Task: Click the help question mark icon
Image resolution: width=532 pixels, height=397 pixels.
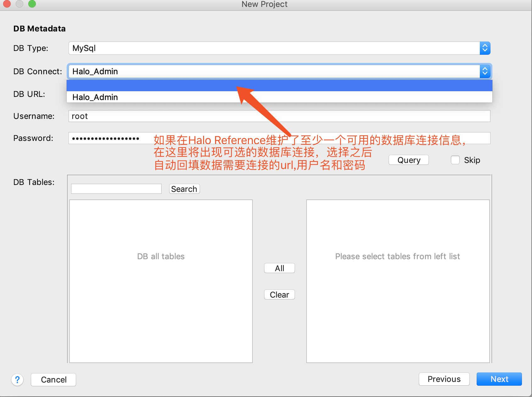Action: (x=18, y=380)
